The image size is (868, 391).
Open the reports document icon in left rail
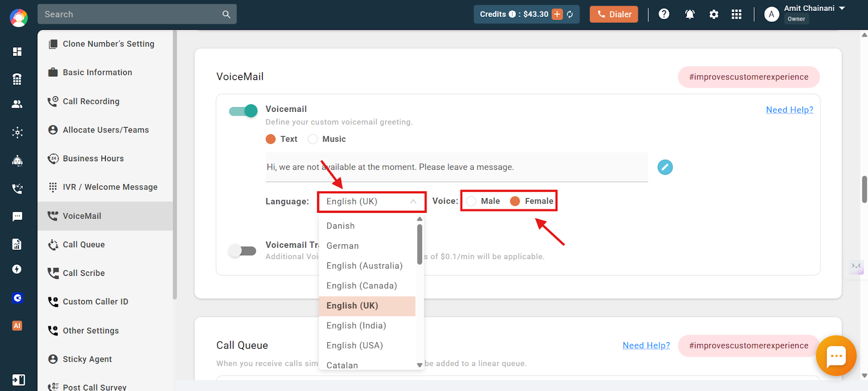point(17,244)
